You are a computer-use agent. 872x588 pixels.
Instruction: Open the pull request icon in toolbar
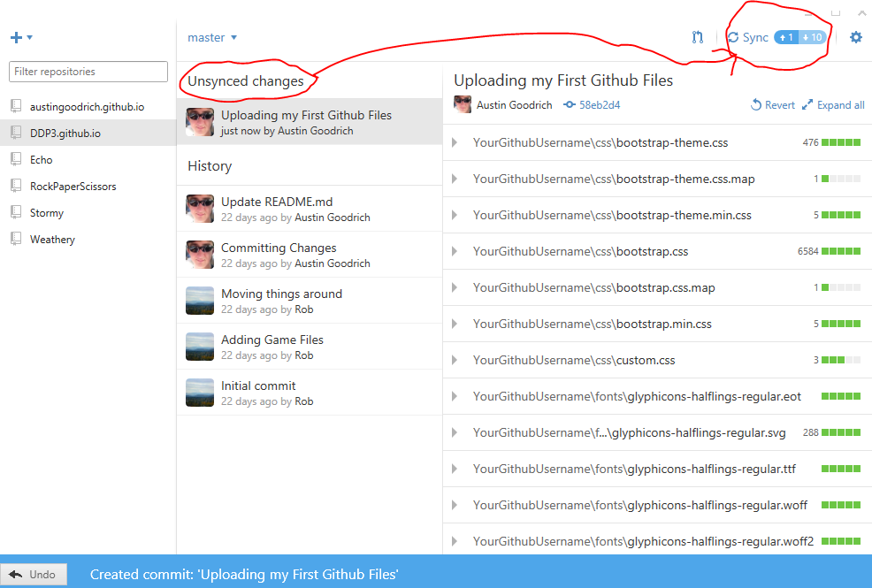click(698, 37)
